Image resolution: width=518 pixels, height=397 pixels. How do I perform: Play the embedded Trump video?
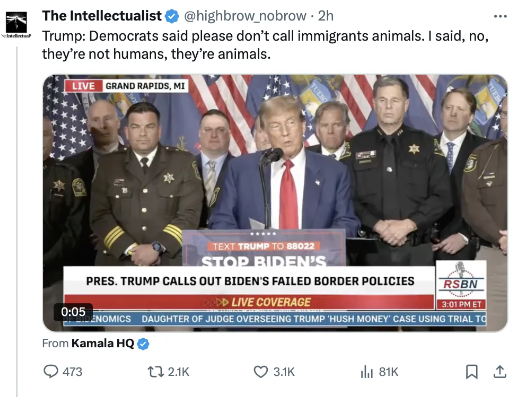pos(275,203)
